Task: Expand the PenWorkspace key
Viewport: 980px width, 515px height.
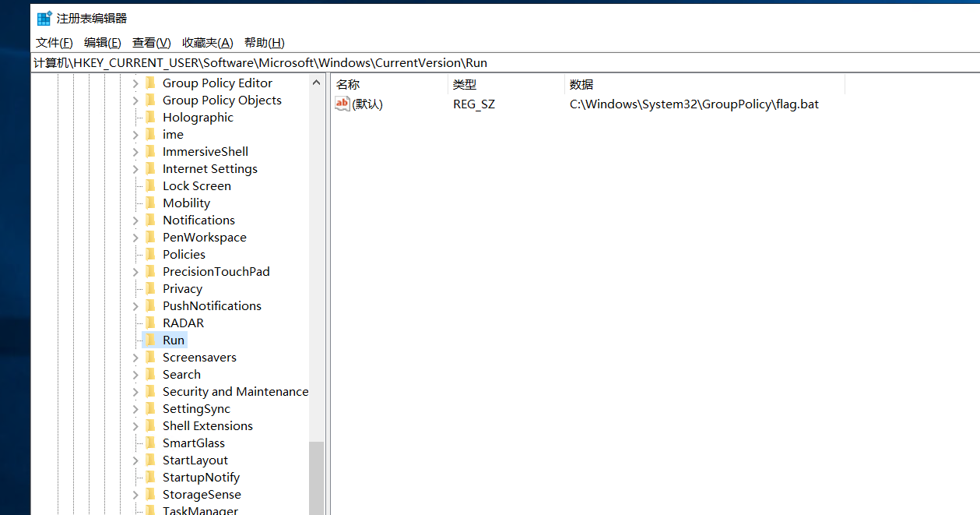Action: (x=135, y=238)
